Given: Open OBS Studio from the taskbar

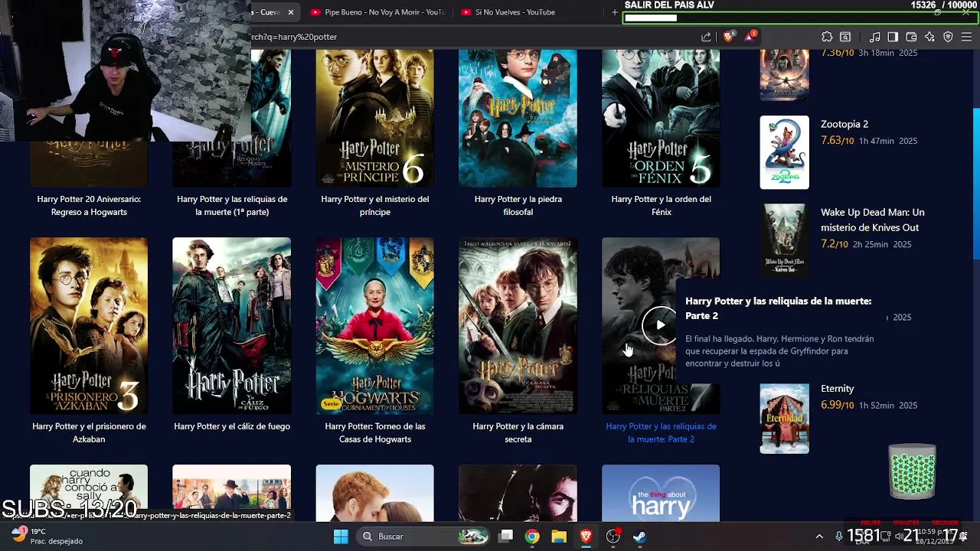Looking at the screenshot, I should tap(612, 536).
